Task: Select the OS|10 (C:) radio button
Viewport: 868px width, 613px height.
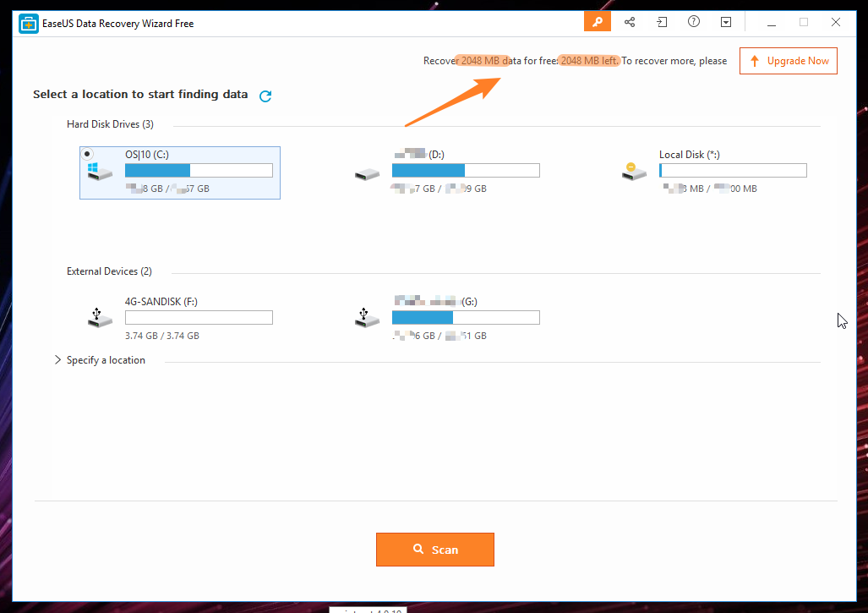Action: (87, 154)
